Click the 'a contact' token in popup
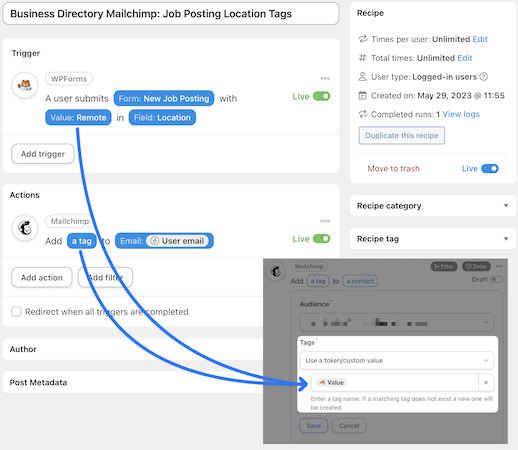The width and height of the screenshot is (518, 450). (x=360, y=281)
